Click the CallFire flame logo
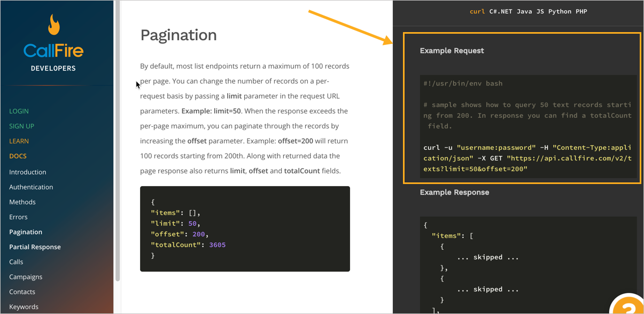This screenshot has height=314, width=644. (x=53, y=25)
